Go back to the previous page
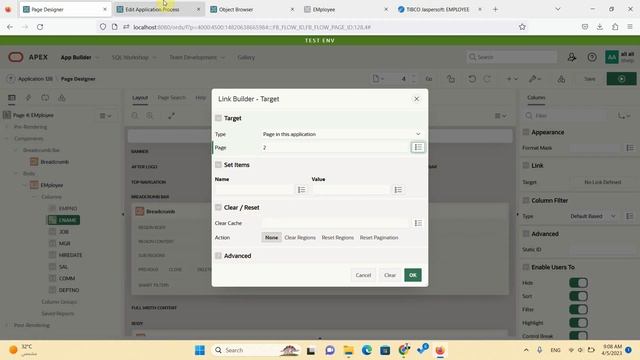 10,27
